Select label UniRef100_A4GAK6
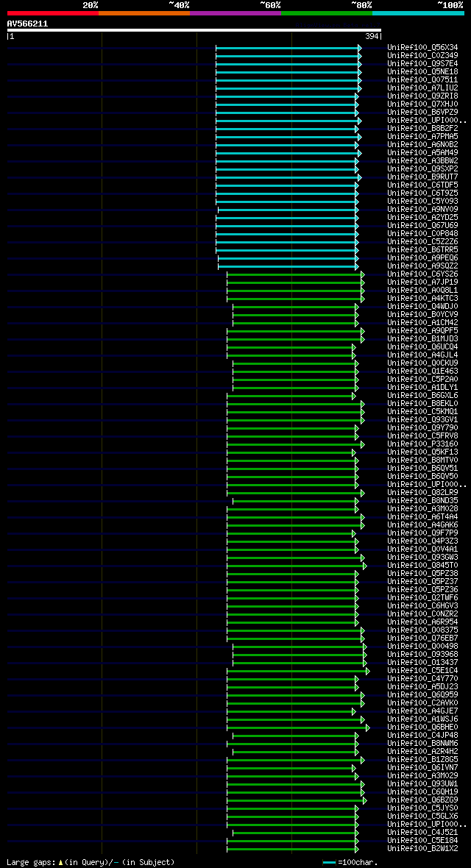The image size is (471, 868). (422, 524)
